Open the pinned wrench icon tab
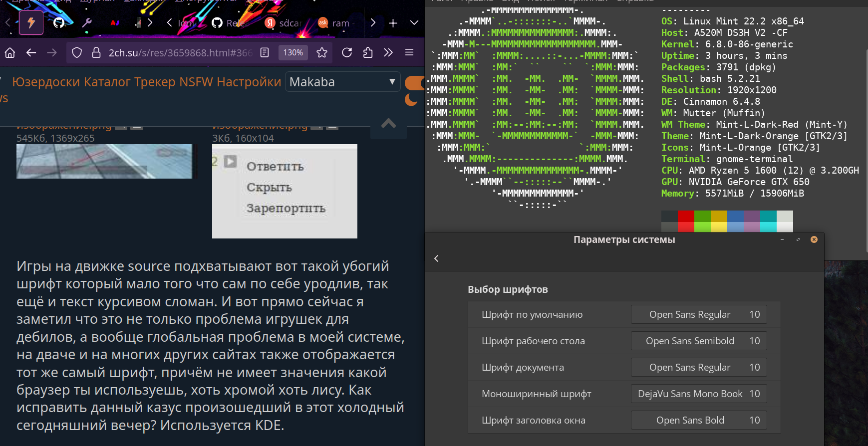This screenshot has width=868, height=446. tap(87, 23)
